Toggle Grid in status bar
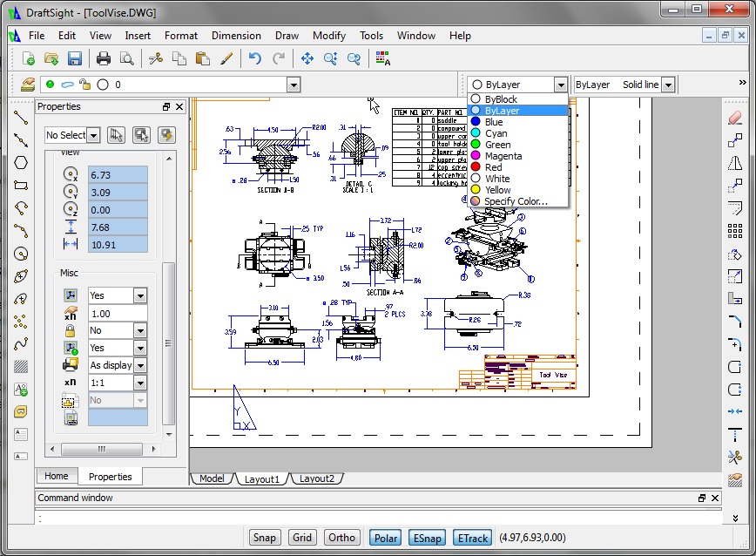The height and width of the screenshot is (556, 756). 302,537
